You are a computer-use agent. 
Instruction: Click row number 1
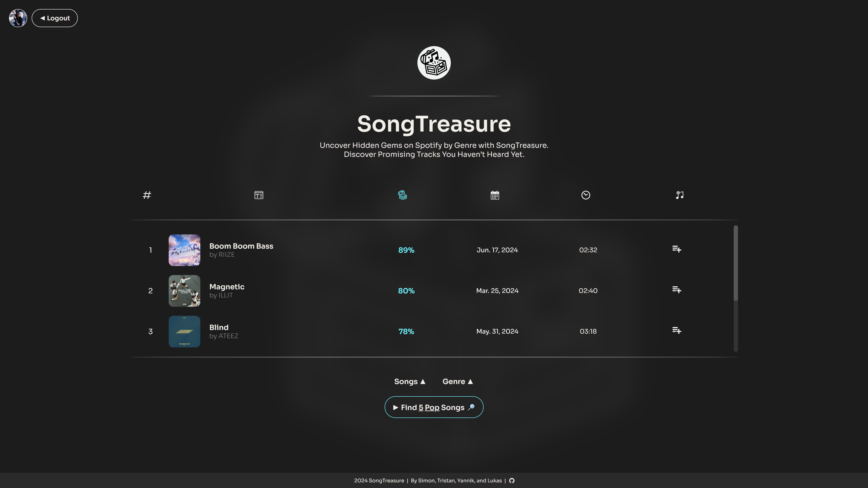click(151, 250)
